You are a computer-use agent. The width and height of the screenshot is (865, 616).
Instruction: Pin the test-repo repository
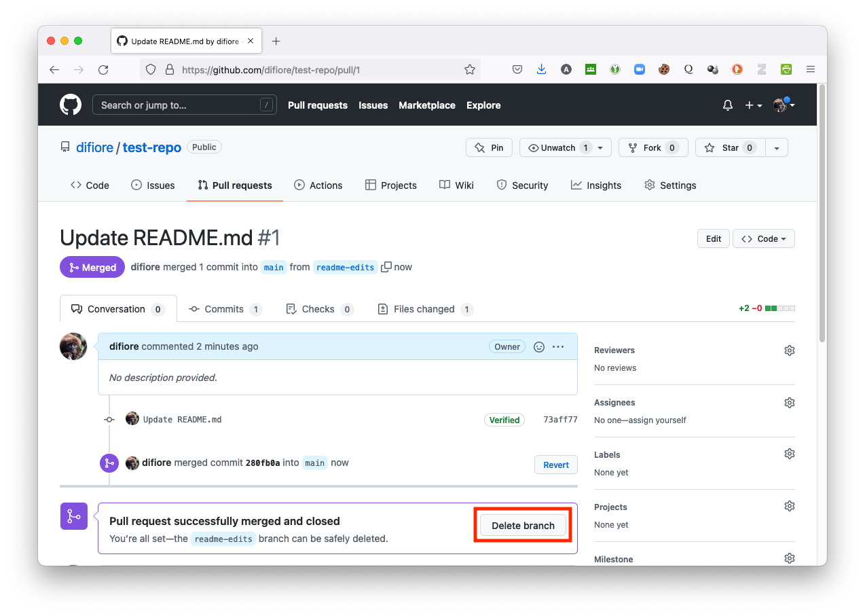489,147
